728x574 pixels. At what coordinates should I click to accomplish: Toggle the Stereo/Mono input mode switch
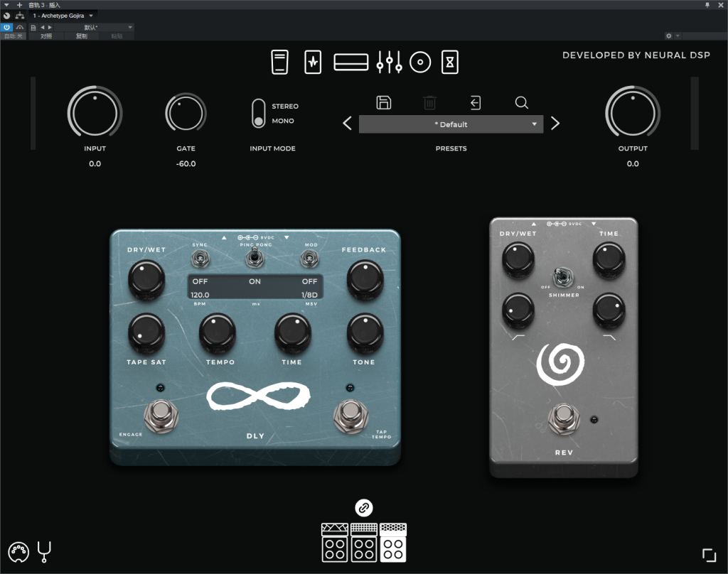tap(259, 113)
